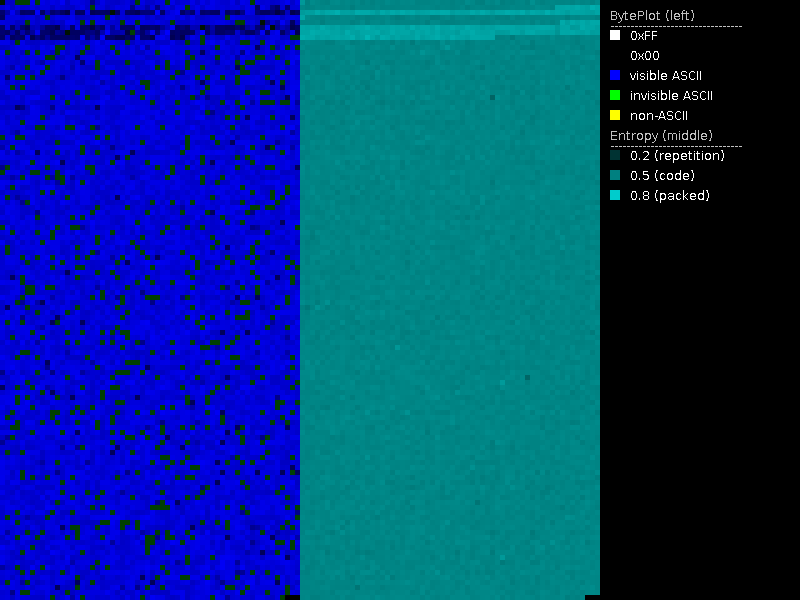Select the "0xFF" legend label
800x600 pixels.
644,35
